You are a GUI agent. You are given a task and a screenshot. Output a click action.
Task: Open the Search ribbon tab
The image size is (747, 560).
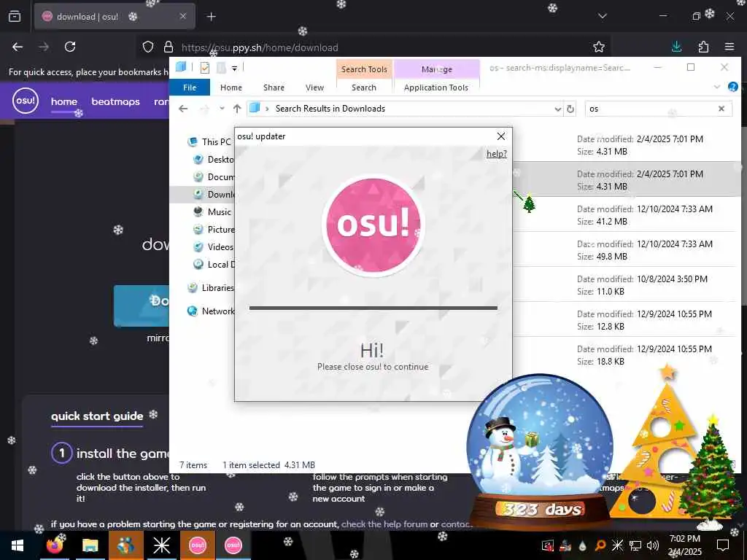tap(364, 87)
